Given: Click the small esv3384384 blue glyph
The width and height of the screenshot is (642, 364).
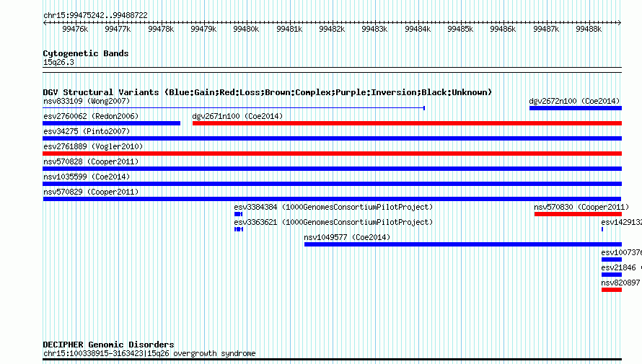Looking at the screenshot, I should (238, 214).
